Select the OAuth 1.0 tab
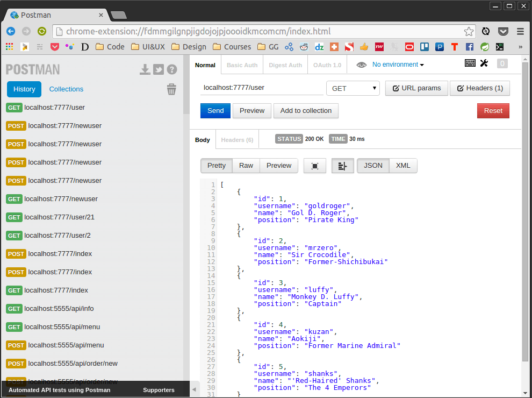This screenshot has width=532, height=398. click(327, 65)
